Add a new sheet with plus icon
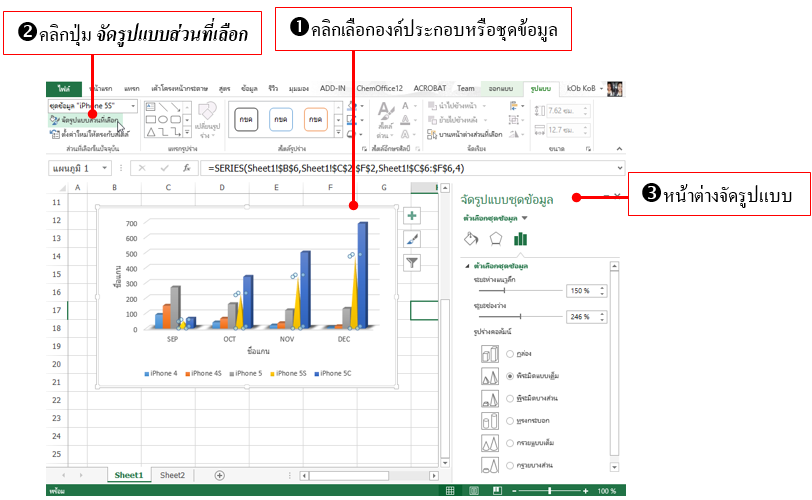 point(219,475)
